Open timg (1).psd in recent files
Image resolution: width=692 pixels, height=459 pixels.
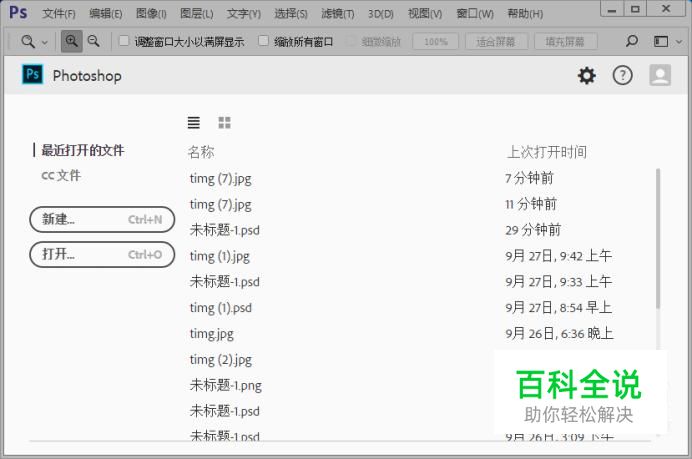pyautogui.click(x=221, y=308)
